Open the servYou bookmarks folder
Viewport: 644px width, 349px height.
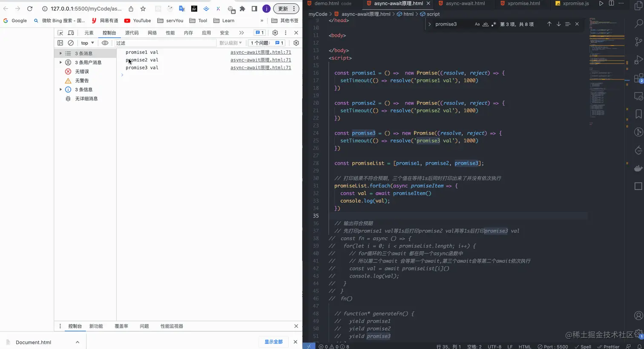coord(170,20)
